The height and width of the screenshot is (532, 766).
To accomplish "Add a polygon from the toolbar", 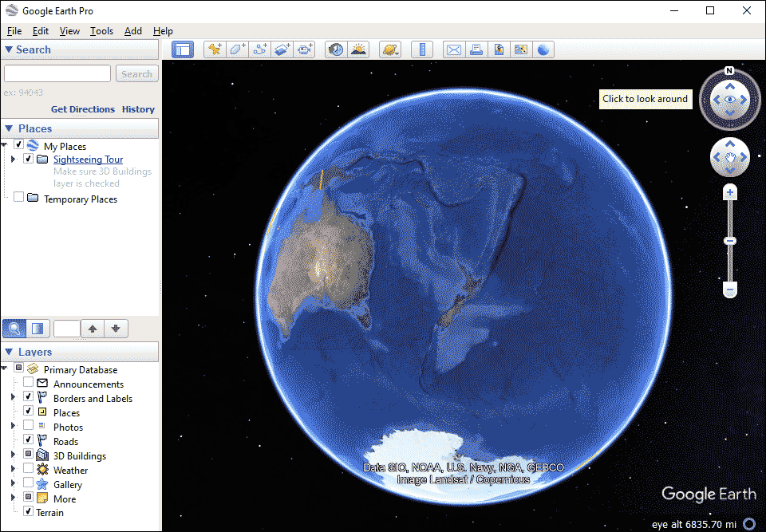I will tap(238, 49).
